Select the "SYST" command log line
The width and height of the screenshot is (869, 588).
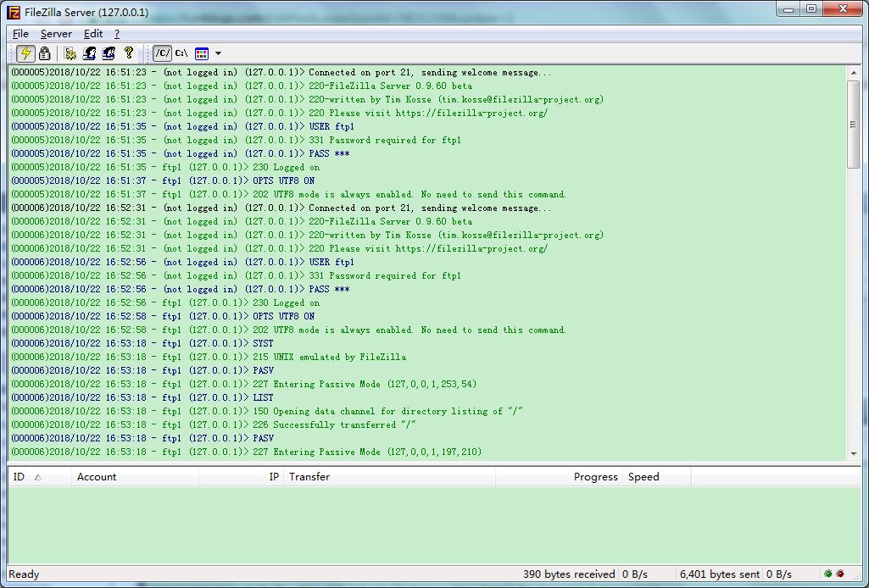pyautogui.click(x=142, y=343)
